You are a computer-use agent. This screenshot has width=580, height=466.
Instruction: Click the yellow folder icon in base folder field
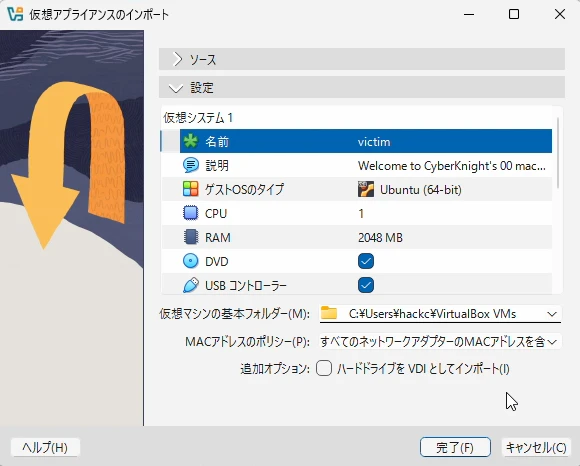click(329, 313)
